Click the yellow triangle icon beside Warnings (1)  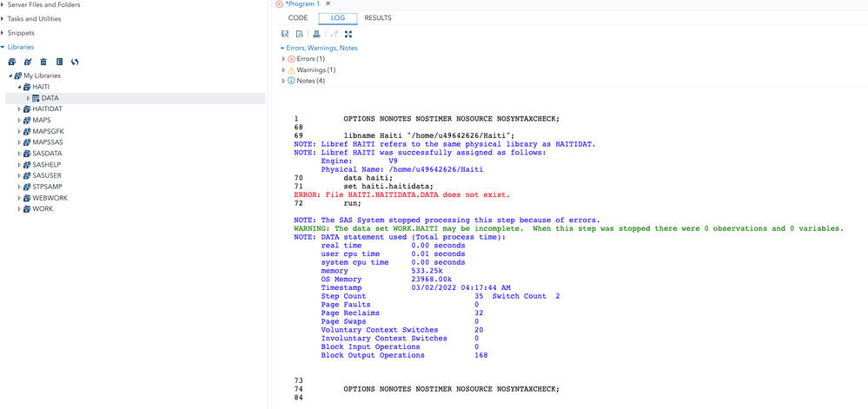pyautogui.click(x=292, y=70)
